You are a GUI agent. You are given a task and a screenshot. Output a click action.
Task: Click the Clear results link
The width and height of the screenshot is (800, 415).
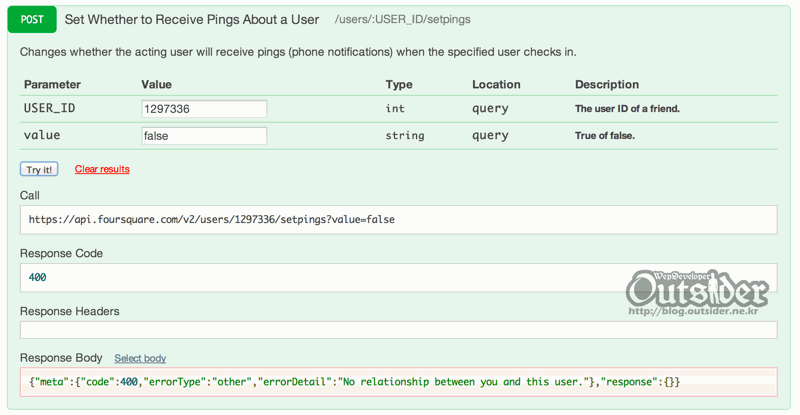102,169
